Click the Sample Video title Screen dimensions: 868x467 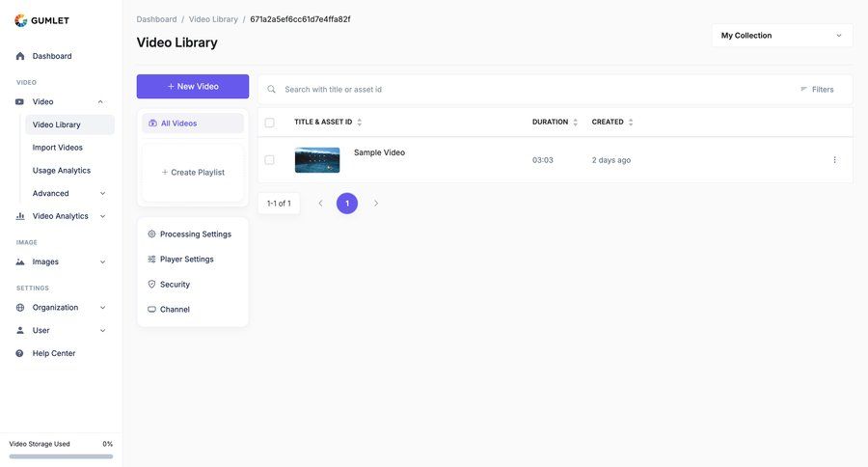[x=379, y=152]
